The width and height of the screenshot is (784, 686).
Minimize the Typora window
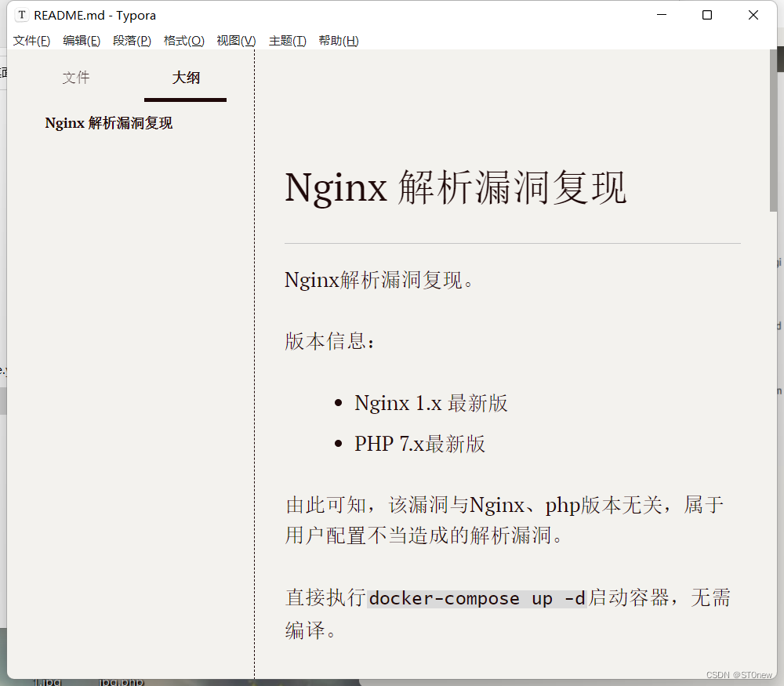(x=662, y=15)
